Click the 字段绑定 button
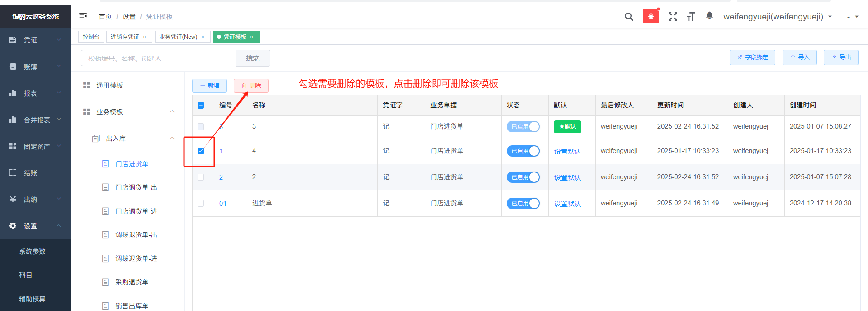 click(x=752, y=57)
